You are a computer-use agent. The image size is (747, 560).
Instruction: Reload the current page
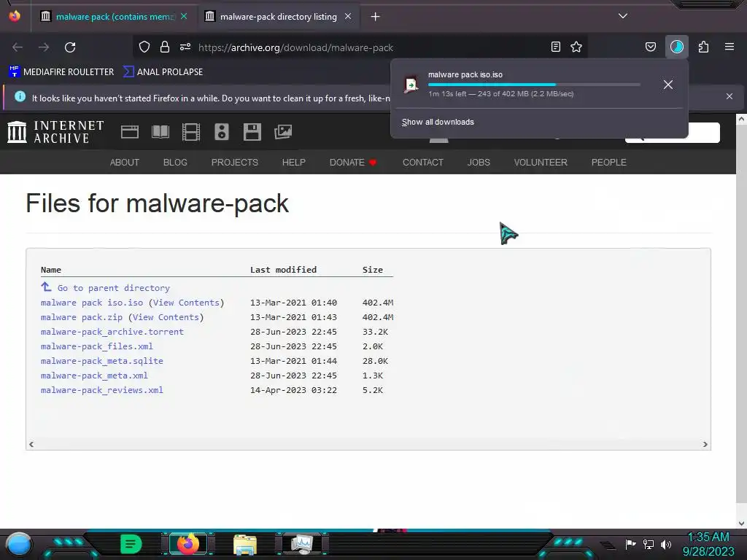pyautogui.click(x=70, y=47)
